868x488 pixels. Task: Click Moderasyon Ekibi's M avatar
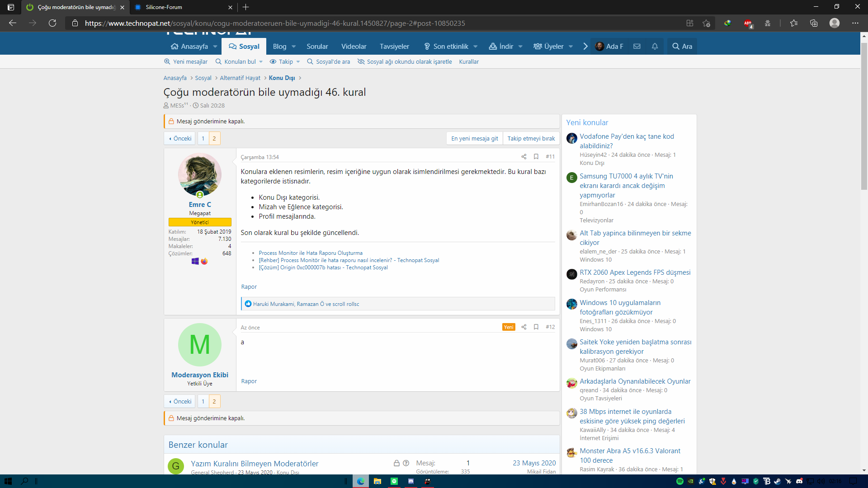click(x=200, y=345)
